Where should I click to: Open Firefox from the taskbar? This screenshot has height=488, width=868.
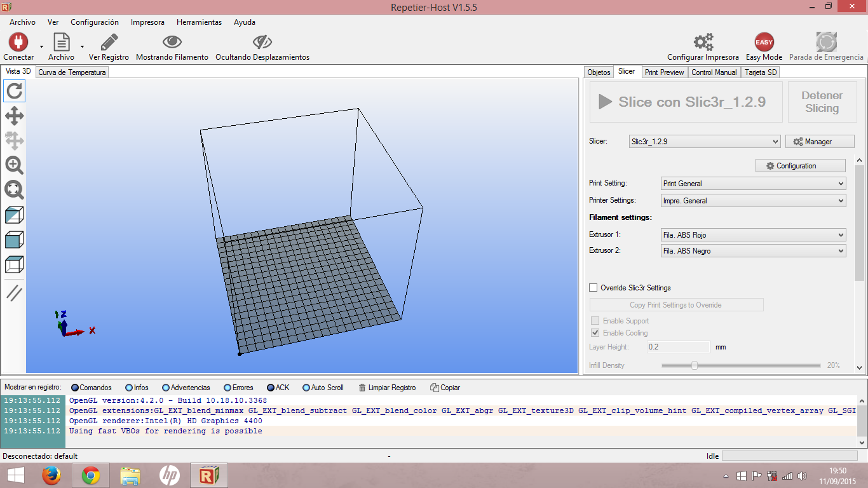tap(51, 475)
